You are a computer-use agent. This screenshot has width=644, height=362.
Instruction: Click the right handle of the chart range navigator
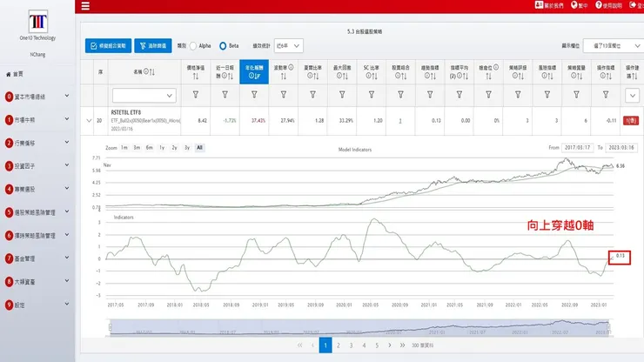point(608,327)
